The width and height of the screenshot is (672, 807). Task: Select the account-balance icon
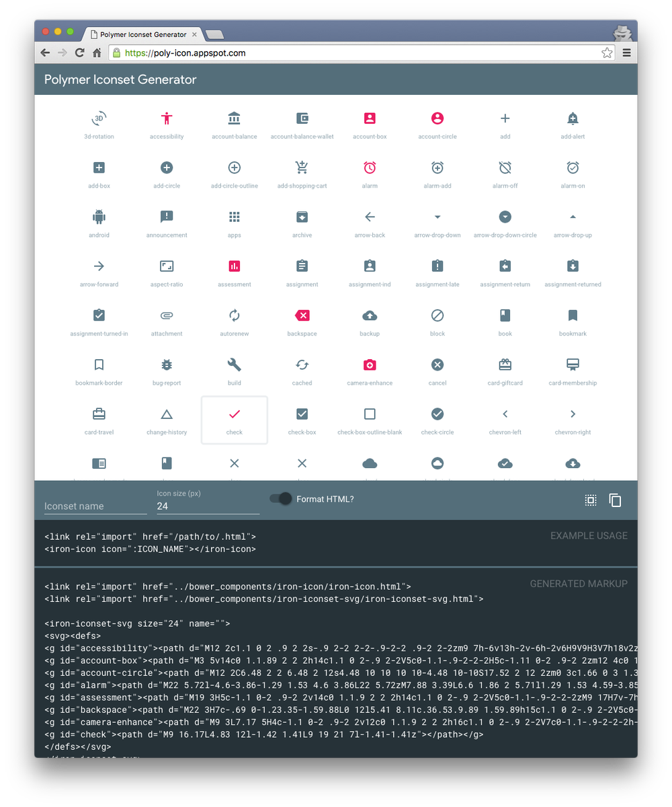pos(234,118)
